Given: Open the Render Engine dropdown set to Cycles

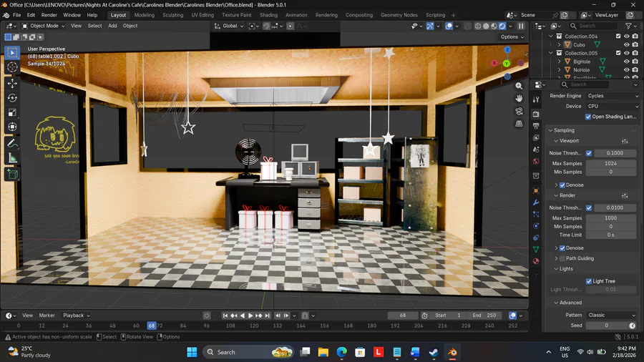Looking at the screenshot, I should (611, 96).
